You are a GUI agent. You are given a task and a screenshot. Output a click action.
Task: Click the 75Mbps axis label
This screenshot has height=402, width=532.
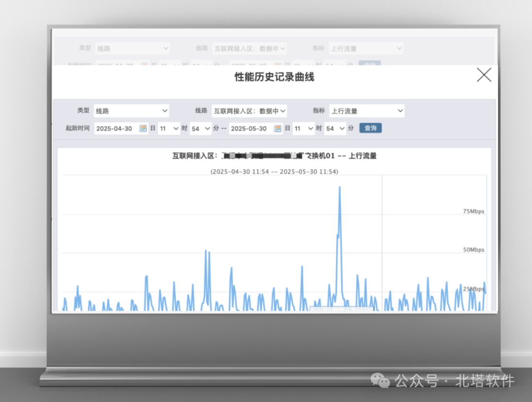474,211
